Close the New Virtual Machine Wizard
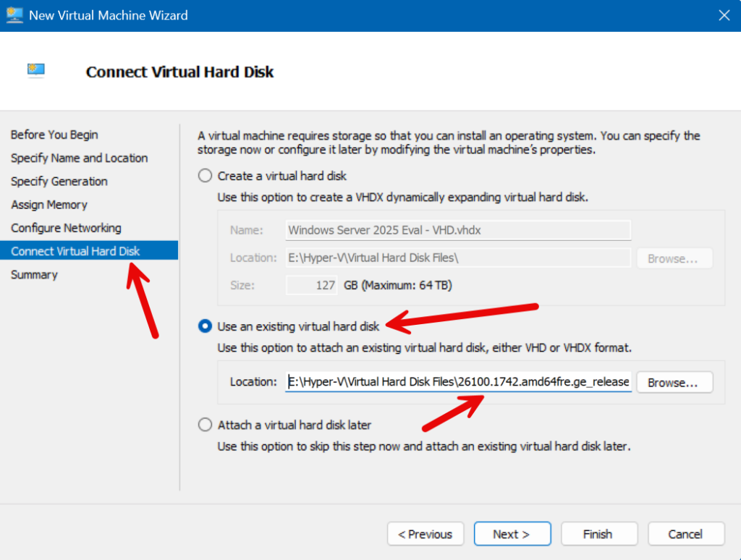741x560 pixels. coord(724,15)
